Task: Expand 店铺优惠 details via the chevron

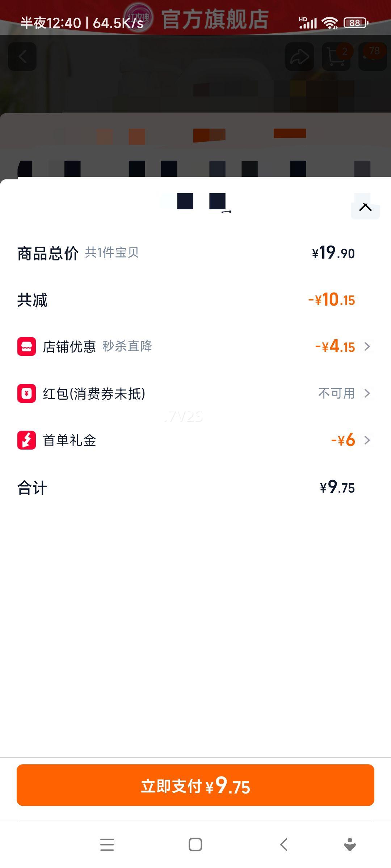Action: (x=367, y=346)
